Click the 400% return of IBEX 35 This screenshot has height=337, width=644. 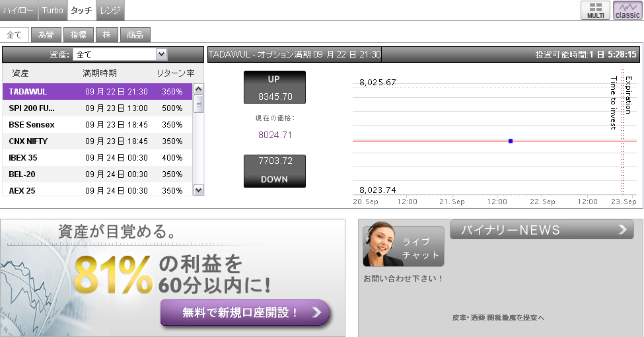pos(172,157)
